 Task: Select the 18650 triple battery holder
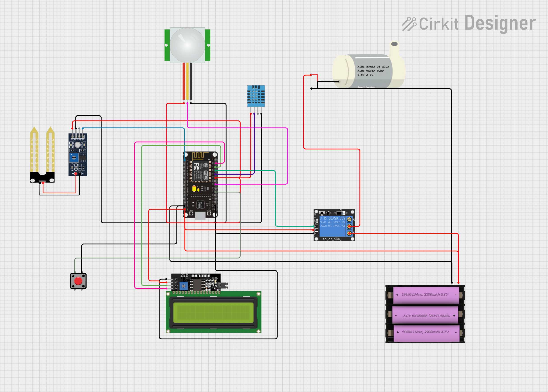tap(425, 314)
